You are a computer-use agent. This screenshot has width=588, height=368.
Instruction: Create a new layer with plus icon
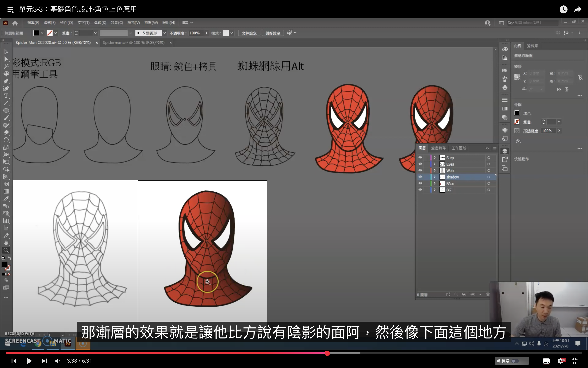click(480, 295)
